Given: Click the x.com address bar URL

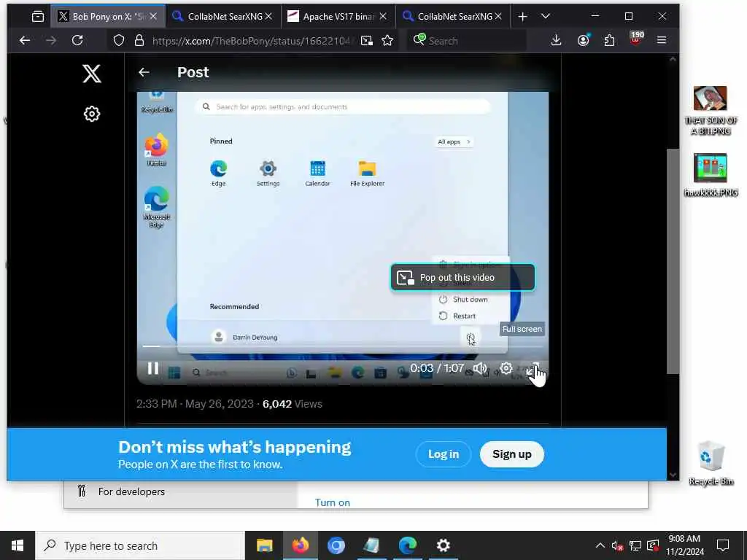Looking at the screenshot, I should pos(251,41).
